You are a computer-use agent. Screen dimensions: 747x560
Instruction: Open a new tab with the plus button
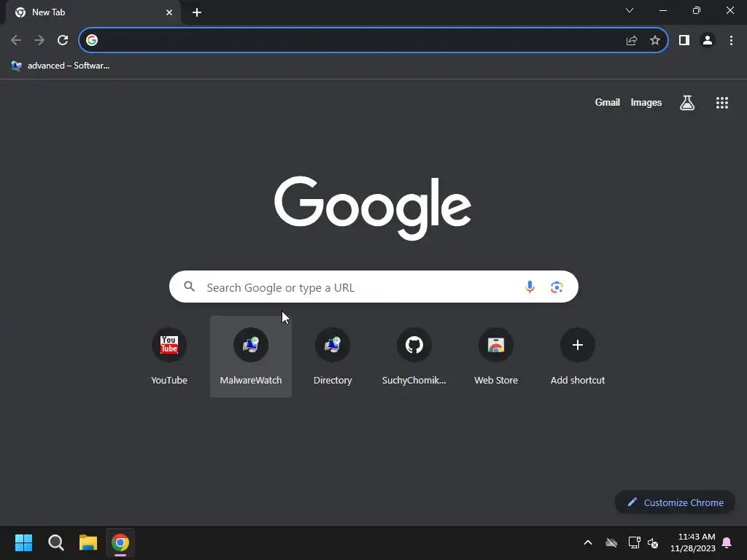[197, 12]
